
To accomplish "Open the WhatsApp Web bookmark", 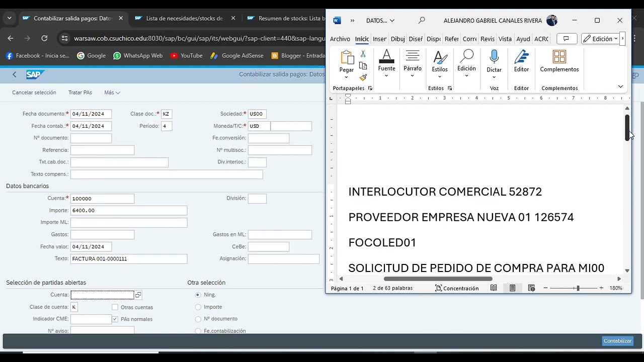I will pyautogui.click(x=138, y=56).
